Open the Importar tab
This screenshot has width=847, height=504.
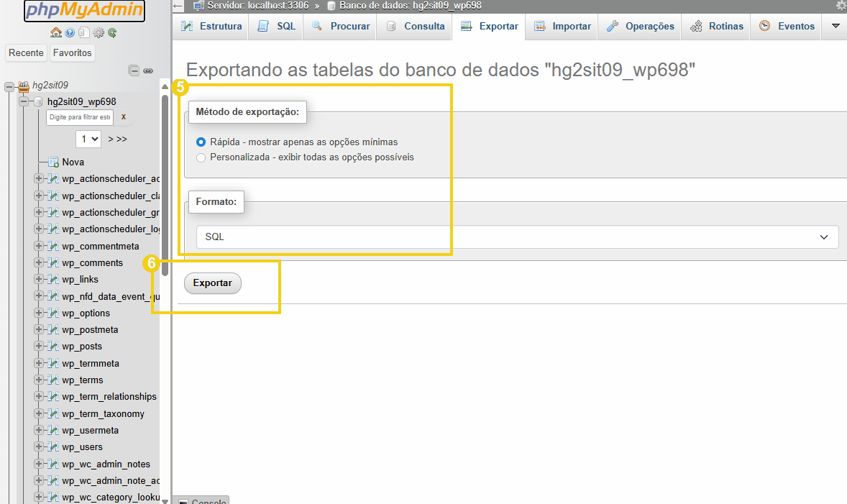point(562,26)
